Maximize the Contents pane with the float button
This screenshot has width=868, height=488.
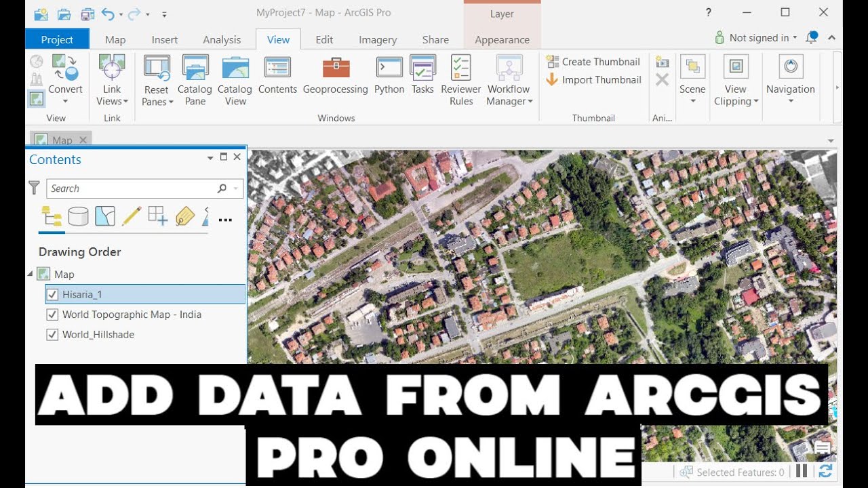pyautogui.click(x=224, y=157)
